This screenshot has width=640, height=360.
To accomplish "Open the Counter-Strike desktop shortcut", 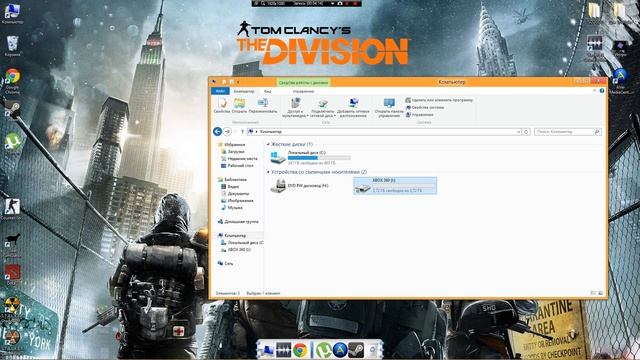I will [x=11, y=209].
